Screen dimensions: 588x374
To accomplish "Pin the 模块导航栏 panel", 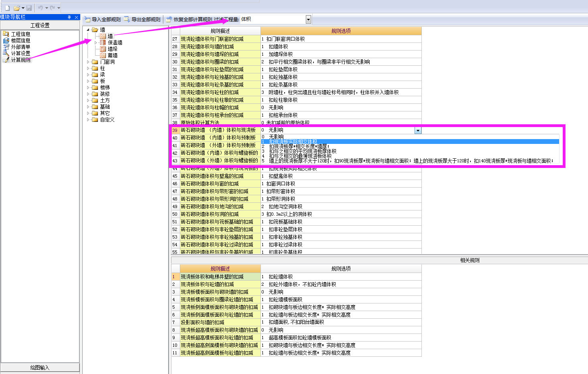I will (x=69, y=17).
